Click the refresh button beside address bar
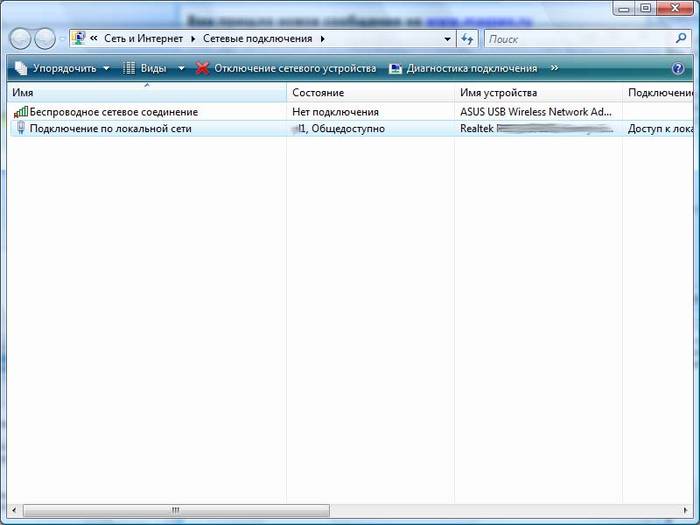The width and height of the screenshot is (700, 525). pyautogui.click(x=469, y=39)
